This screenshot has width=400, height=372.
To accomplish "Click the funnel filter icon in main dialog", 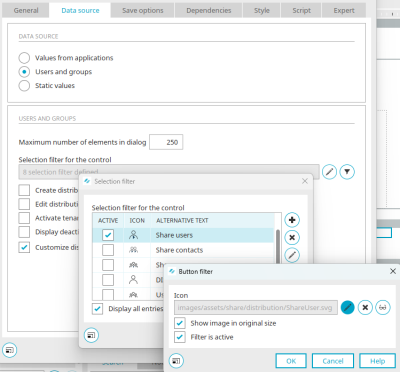I will tap(347, 172).
